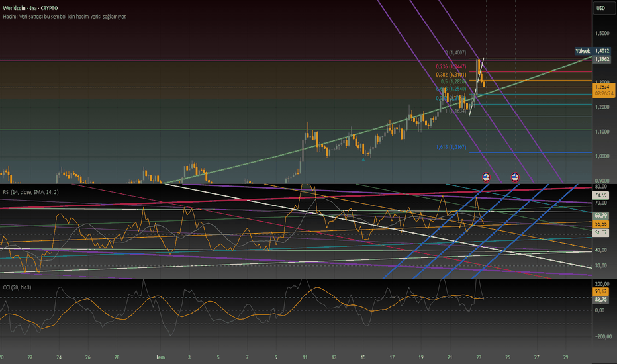The image size is (617, 364).
Task: Open the CCI (20, hlc3) indicator legend
Action: click(x=17, y=287)
